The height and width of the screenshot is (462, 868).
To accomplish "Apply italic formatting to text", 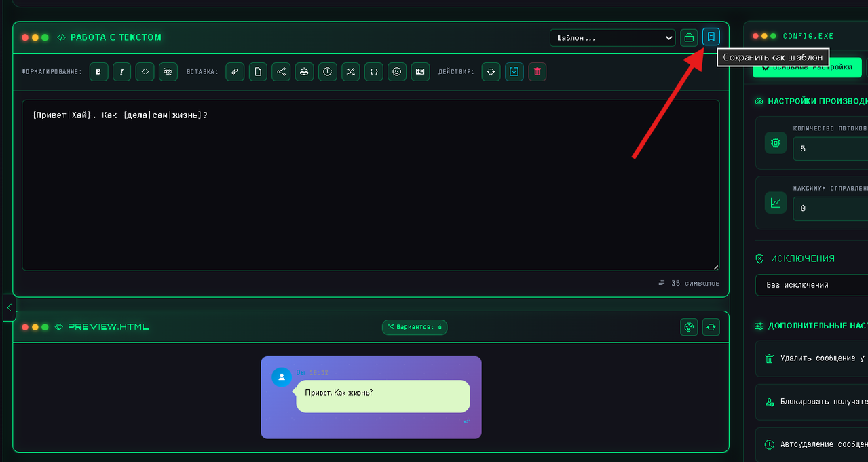I will 122,71.
